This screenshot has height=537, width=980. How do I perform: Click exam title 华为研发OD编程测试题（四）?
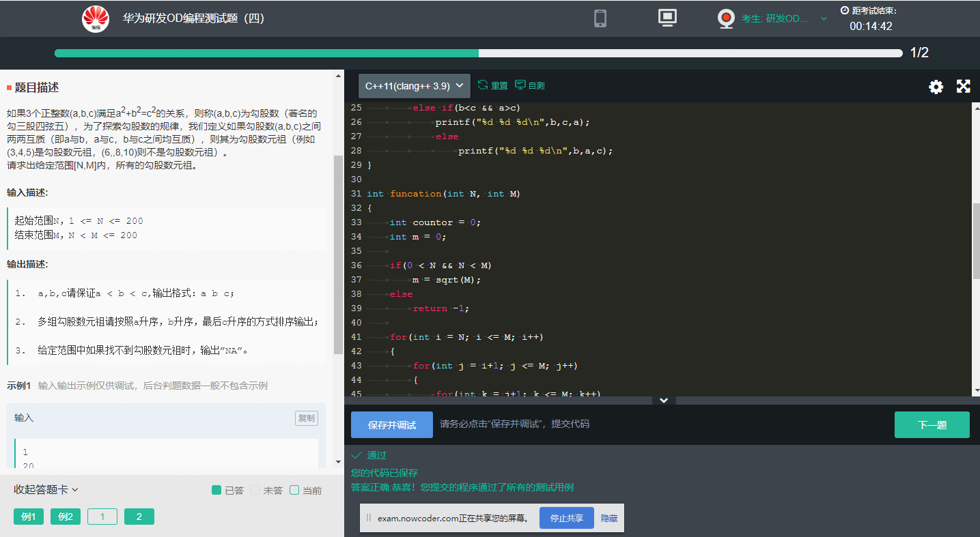pos(193,18)
